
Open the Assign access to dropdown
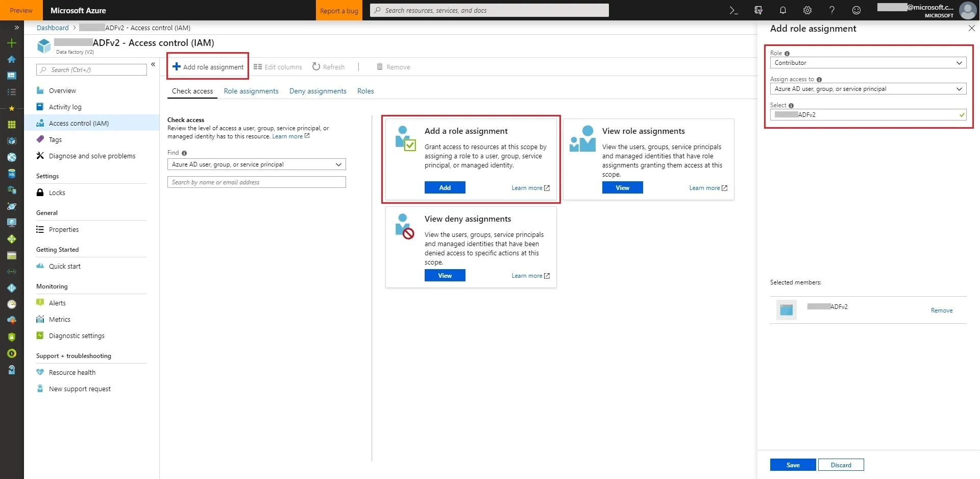point(868,89)
